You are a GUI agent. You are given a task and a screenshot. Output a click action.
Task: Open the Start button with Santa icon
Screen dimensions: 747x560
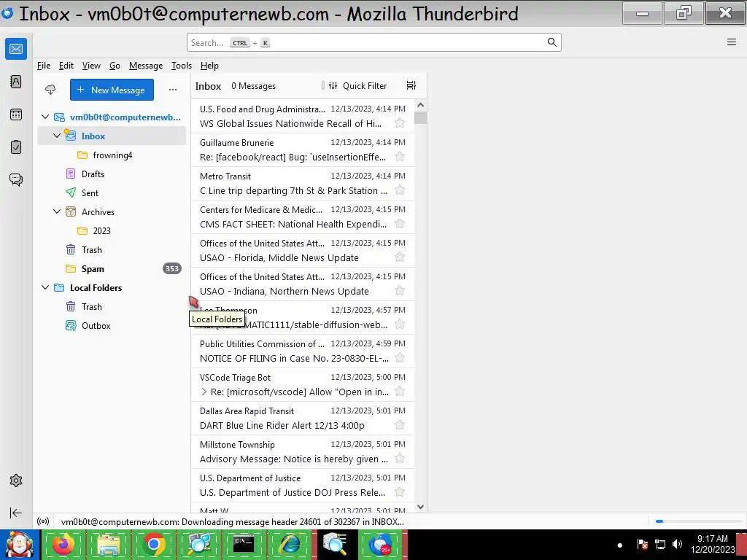(19, 544)
